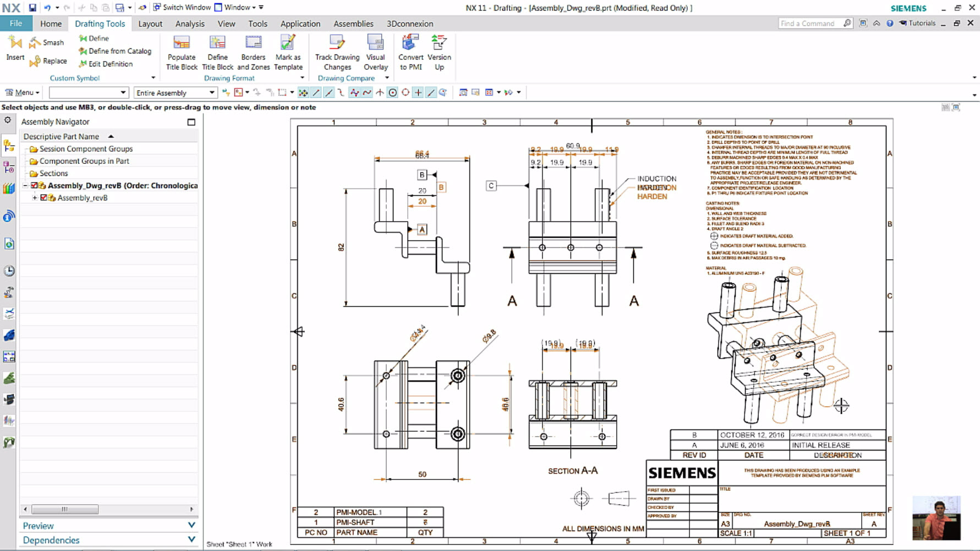Expand the Assembly_revB tree node
This screenshot has width=980, height=551.
pos(35,197)
